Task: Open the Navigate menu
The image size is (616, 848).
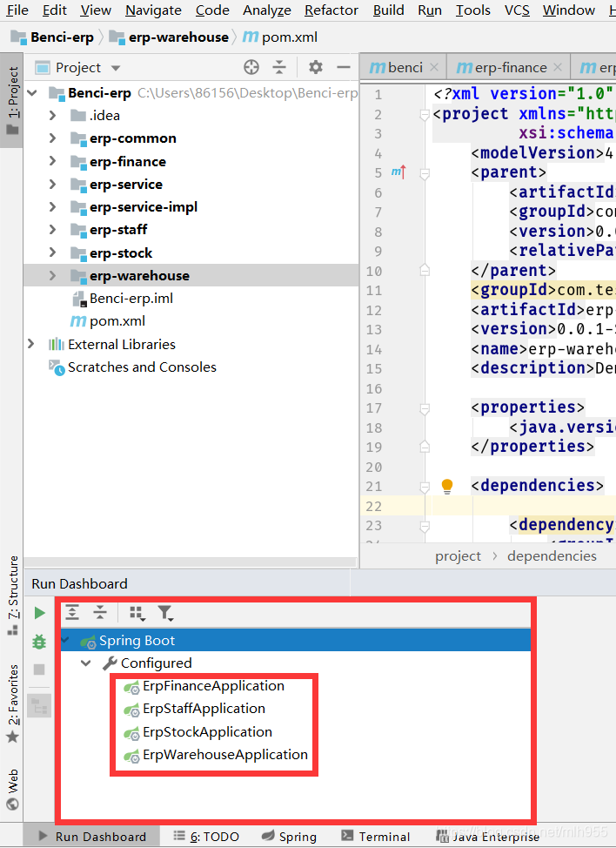Action: click(x=153, y=10)
